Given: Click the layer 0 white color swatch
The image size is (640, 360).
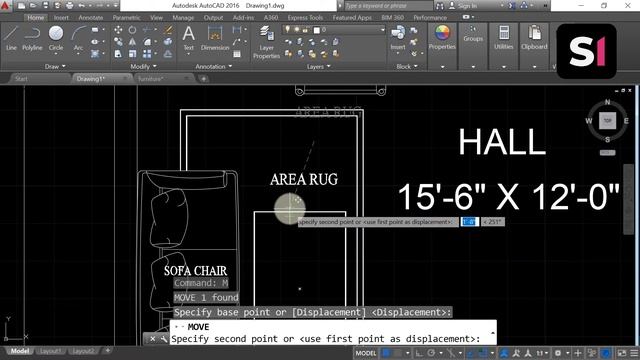Looking at the screenshot, I should (x=316, y=30).
